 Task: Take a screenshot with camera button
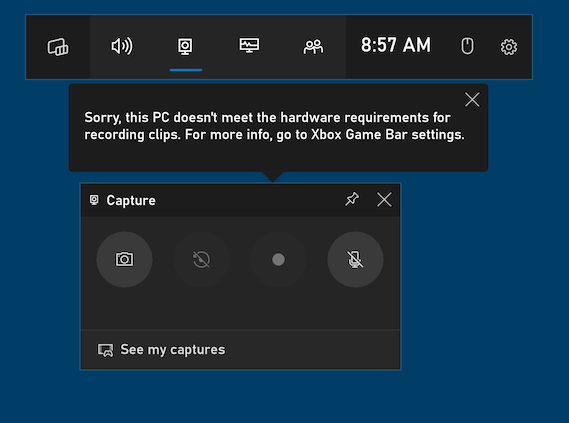click(124, 259)
